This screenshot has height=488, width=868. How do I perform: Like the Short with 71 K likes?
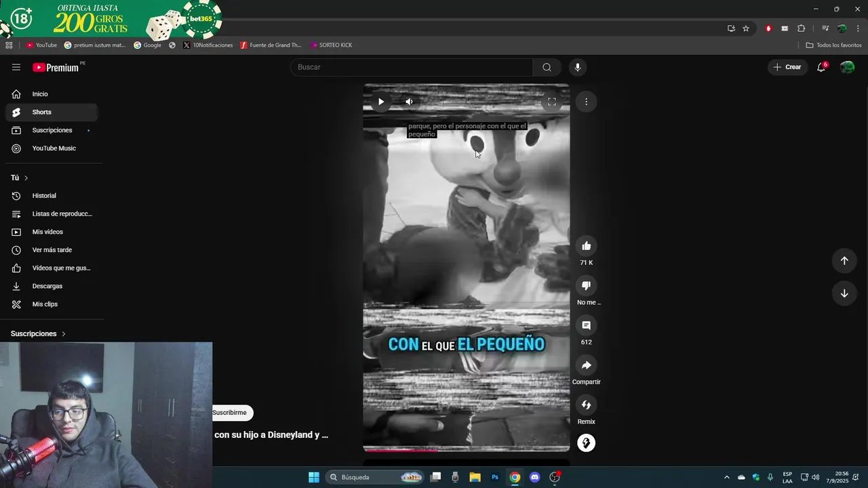click(x=587, y=246)
